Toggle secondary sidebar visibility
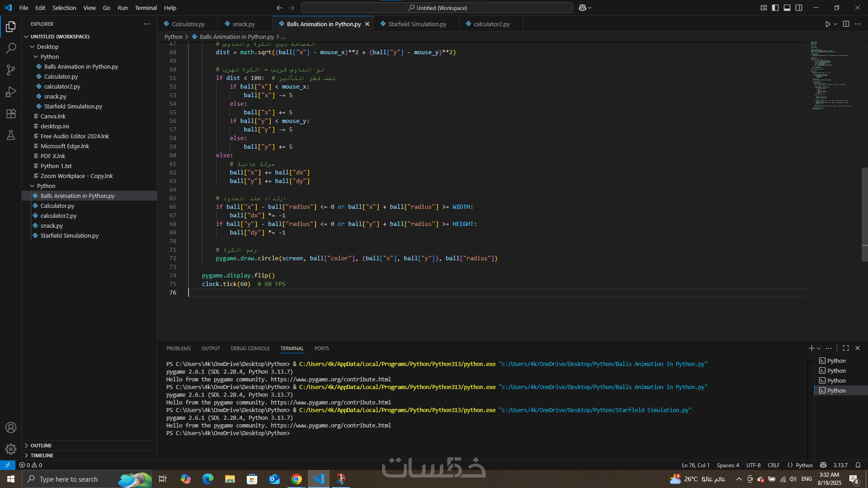Screen dimensions: 868x488 tap(799, 8)
